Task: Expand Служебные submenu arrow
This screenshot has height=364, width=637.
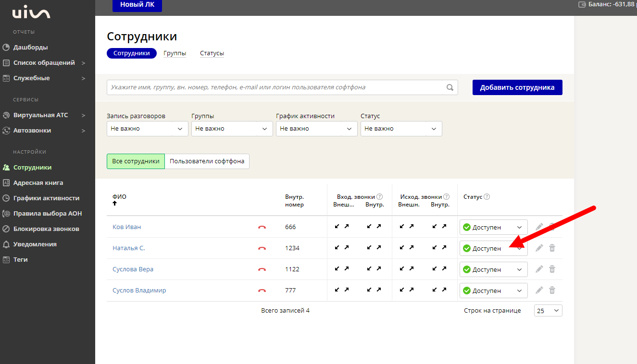Action: coord(83,78)
